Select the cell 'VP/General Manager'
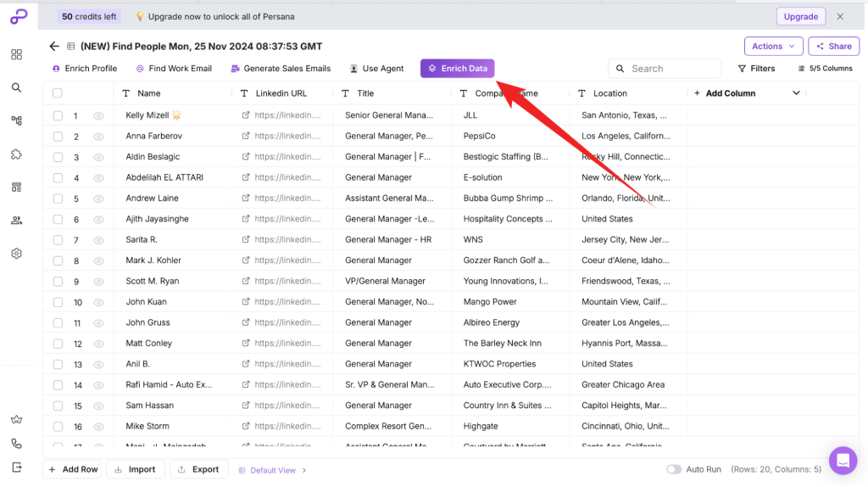This screenshot has height=487, width=868. (x=392, y=281)
